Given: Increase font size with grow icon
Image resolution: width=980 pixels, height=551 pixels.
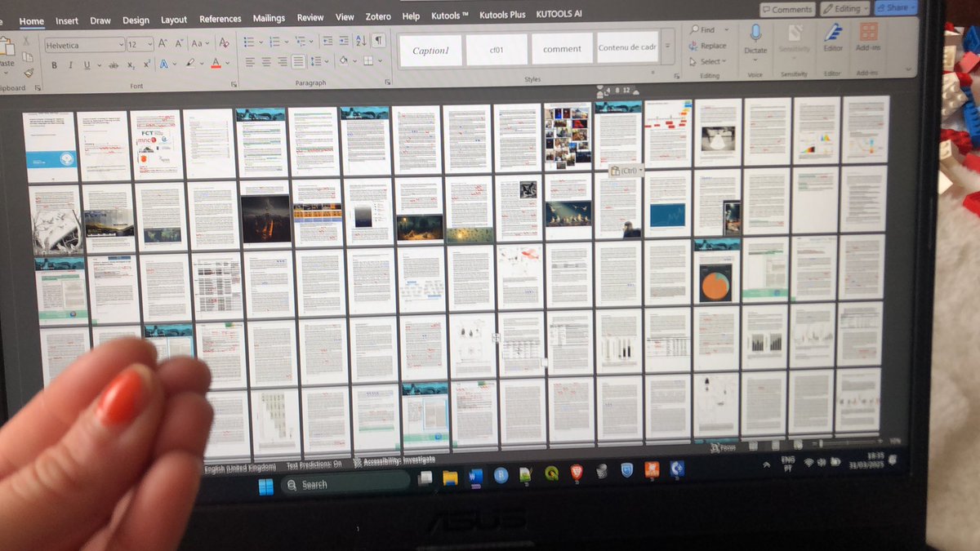Looking at the screenshot, I should click(x=163, y=43).
